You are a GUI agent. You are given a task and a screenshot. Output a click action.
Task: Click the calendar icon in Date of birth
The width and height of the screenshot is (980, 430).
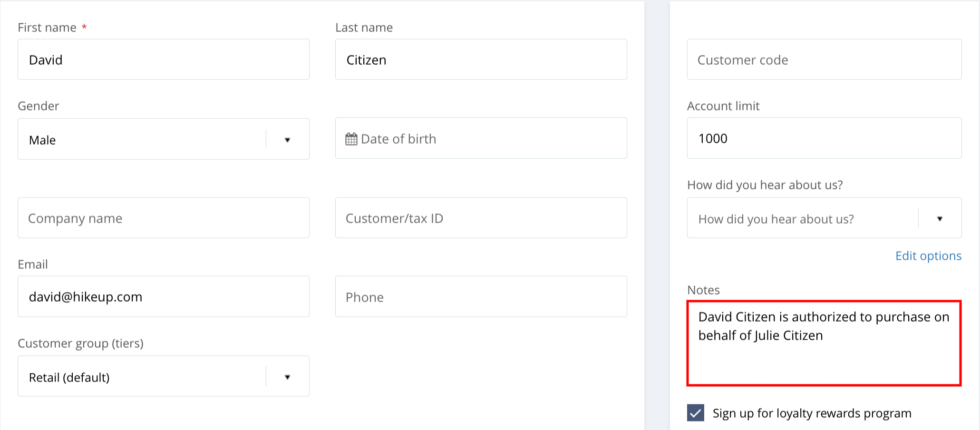pos(351,139)
